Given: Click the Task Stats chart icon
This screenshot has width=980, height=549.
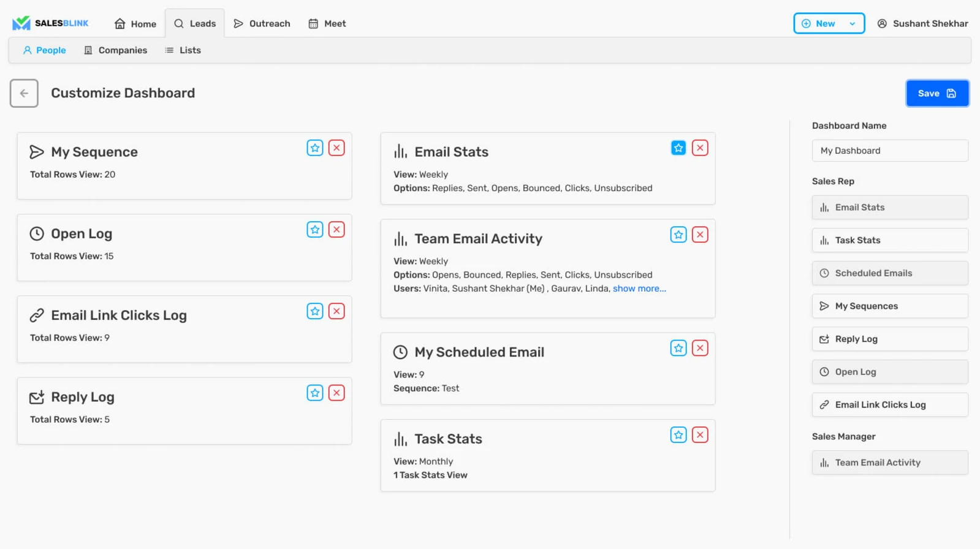Looking at the screenshot, I should click(x=400, y=439).
